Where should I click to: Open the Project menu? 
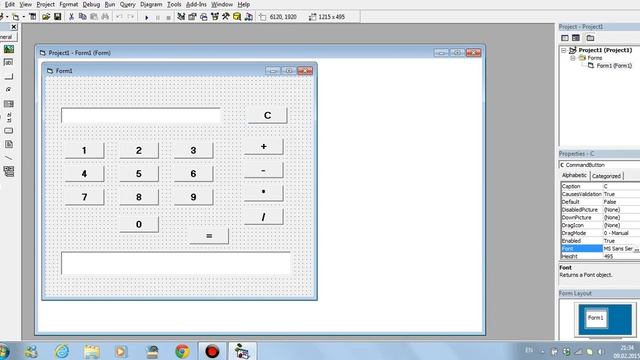pos(45,4)
